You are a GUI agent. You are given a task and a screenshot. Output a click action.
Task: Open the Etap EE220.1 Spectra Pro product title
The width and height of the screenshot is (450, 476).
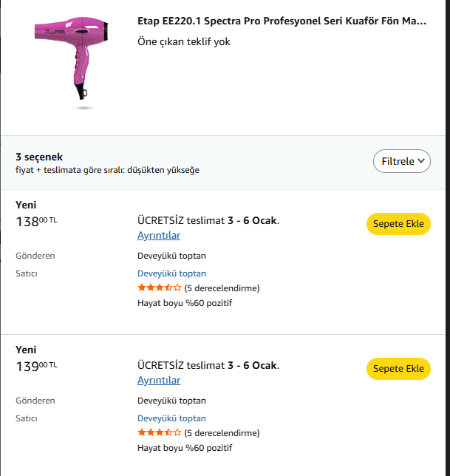point(282,21)
